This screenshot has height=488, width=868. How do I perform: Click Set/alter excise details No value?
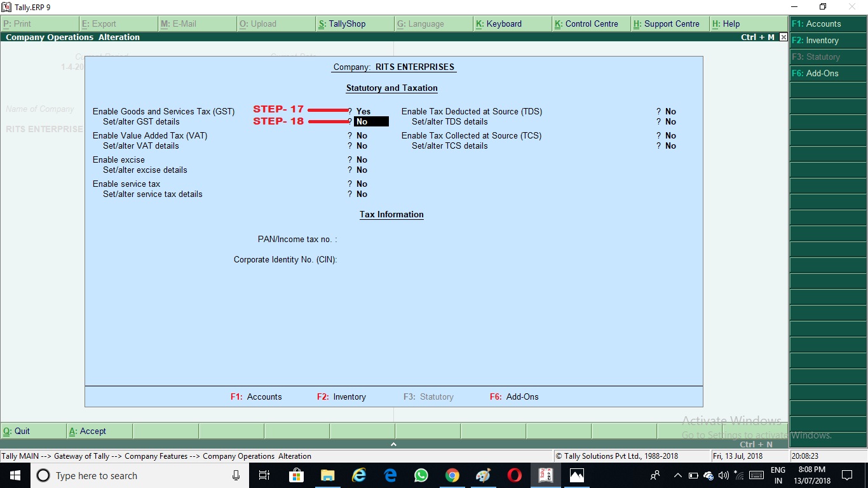(x=362, y=170)
